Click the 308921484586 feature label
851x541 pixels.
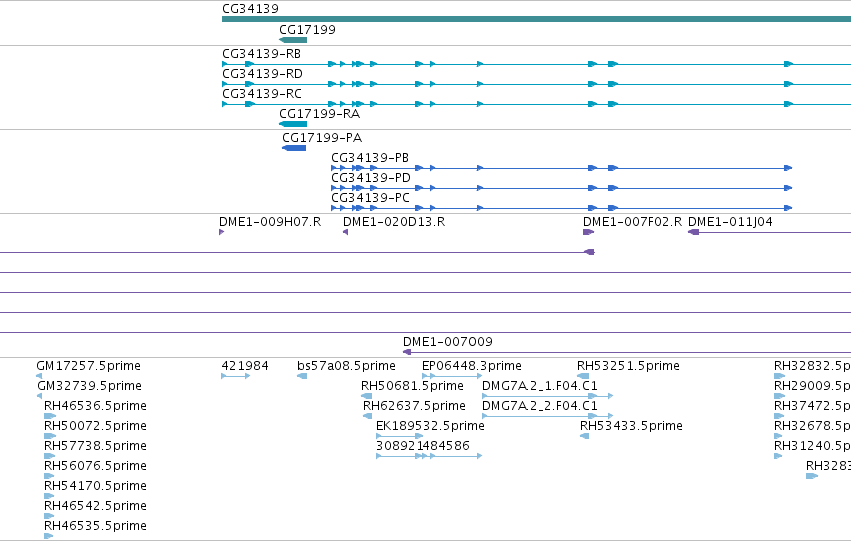tap(423, 446)
